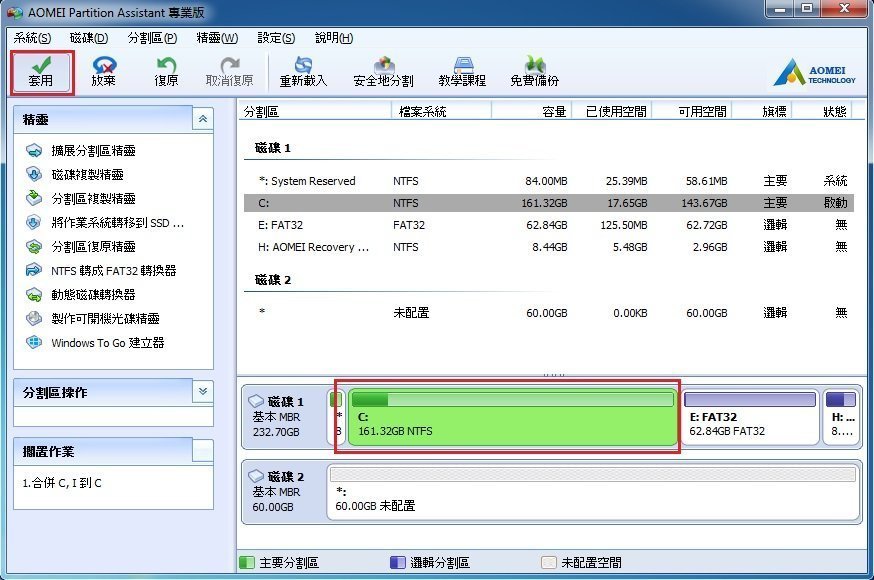
Task: Select C: 161.32GB NTFS block in disk map
Action: click(x=512, y=417)
